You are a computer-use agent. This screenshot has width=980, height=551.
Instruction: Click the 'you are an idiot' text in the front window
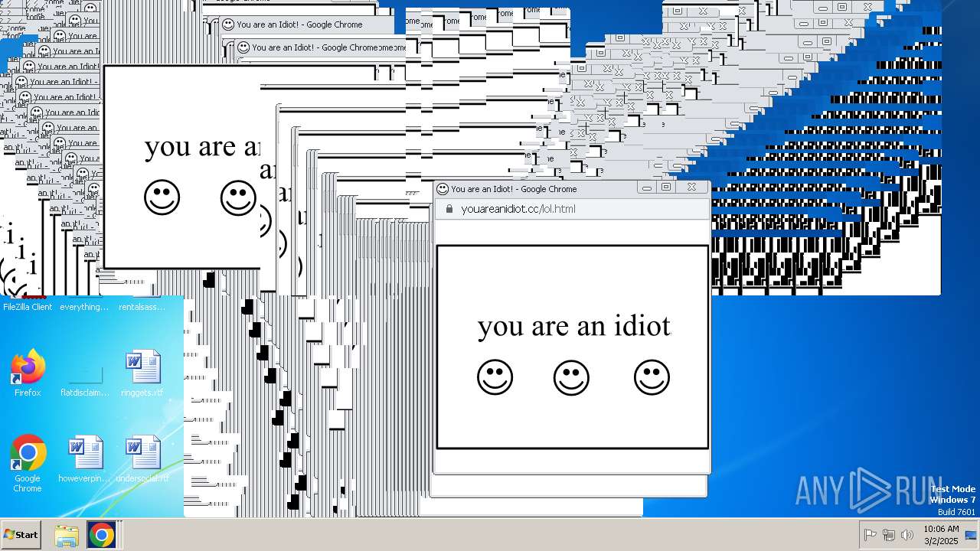(574, 327)
